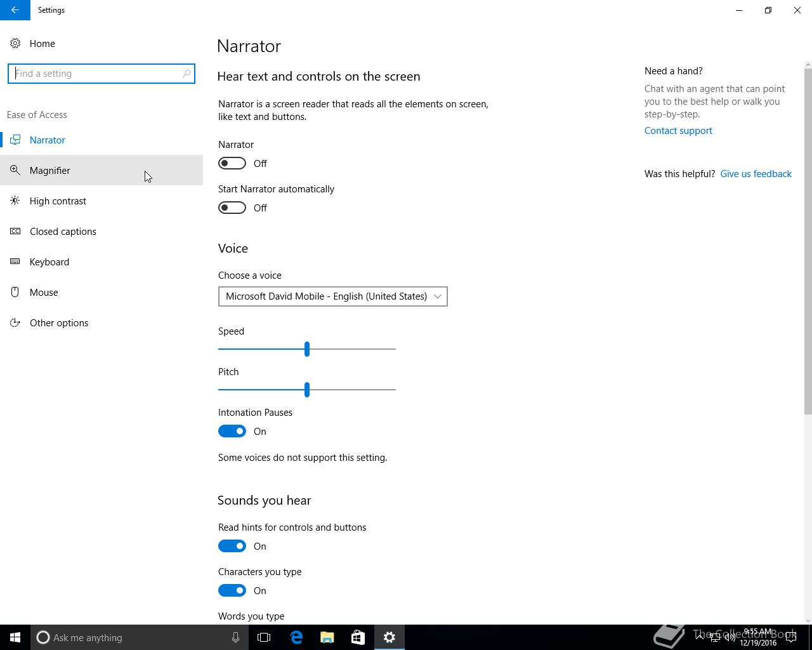Click the Speed slider thumb
This screenshot has width=812, height=650.
[x=307, y=349]
